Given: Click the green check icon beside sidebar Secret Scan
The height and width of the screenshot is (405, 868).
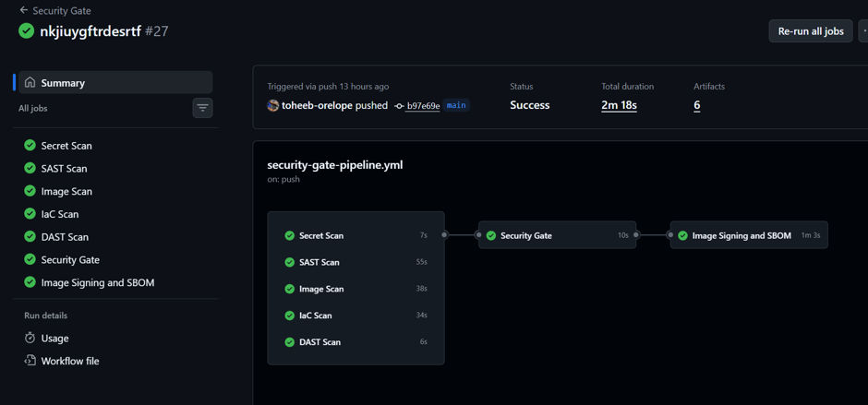Looking at the screenshot, I should point(30,145).
